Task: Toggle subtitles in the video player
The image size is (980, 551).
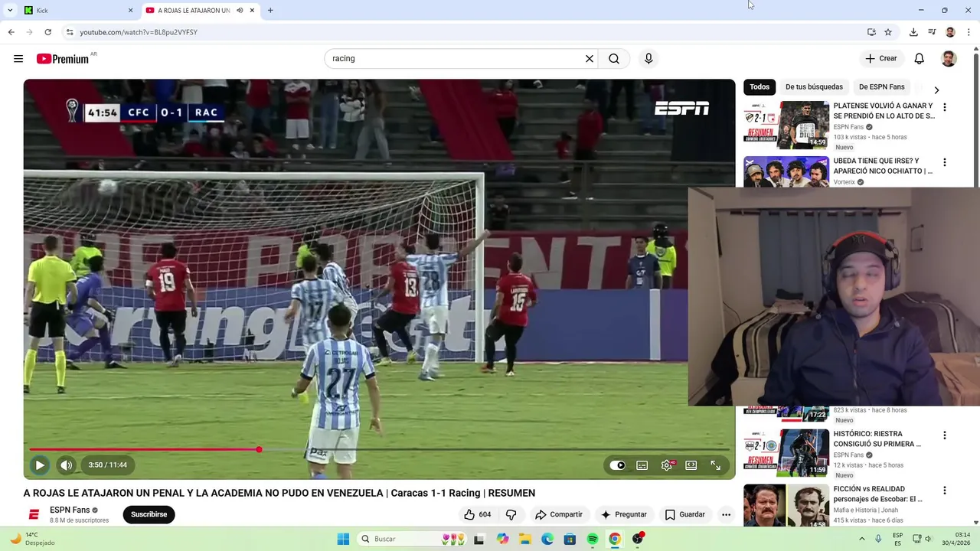Action: pyautogui.click(x=642, y=465)
